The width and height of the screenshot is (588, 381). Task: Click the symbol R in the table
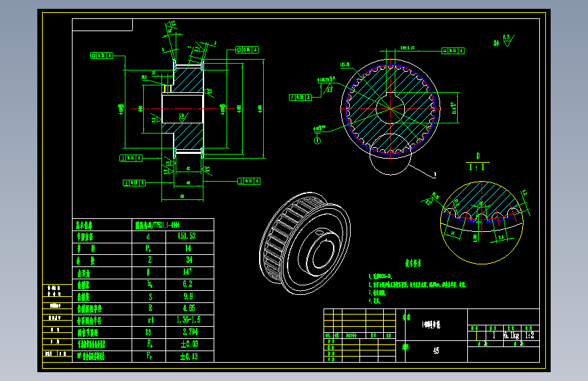pos(150,308)
